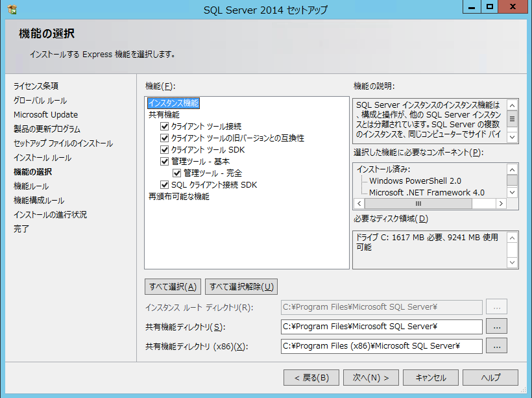Go back with 戻る(B) button
This screenshot has height=398, width=532.
point(311,378)
